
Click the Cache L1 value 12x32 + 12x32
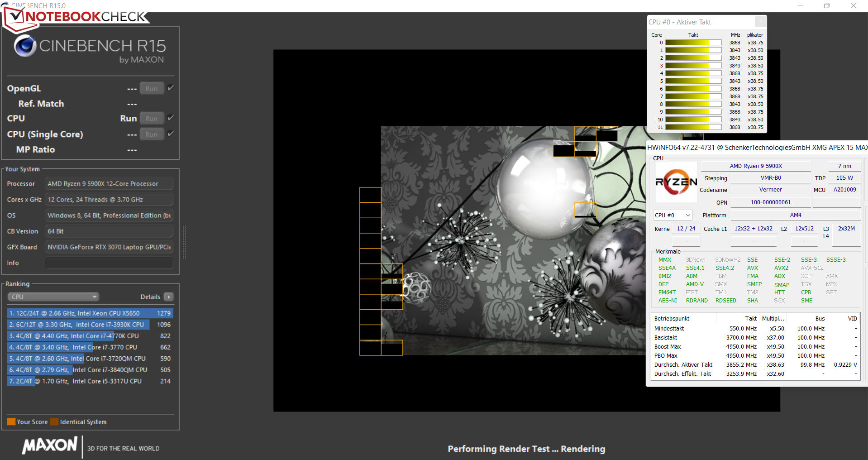click(754, 229)
